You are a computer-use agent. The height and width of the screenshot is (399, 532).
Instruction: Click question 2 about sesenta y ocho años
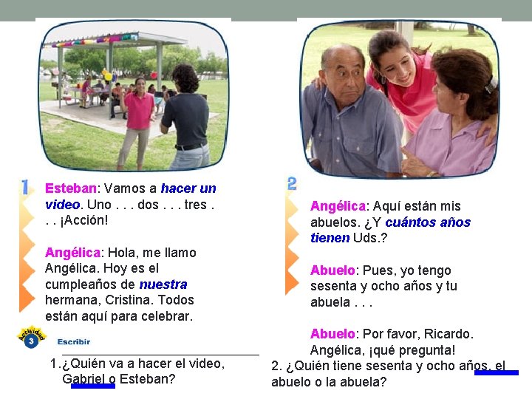(x=389, y=374)
